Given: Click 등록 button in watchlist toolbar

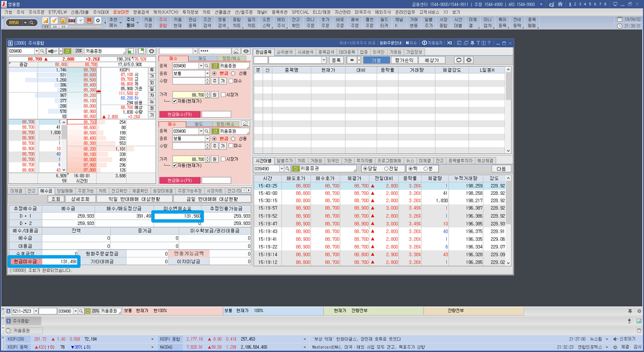Looking at the screenshot, I should click(336, 60).
